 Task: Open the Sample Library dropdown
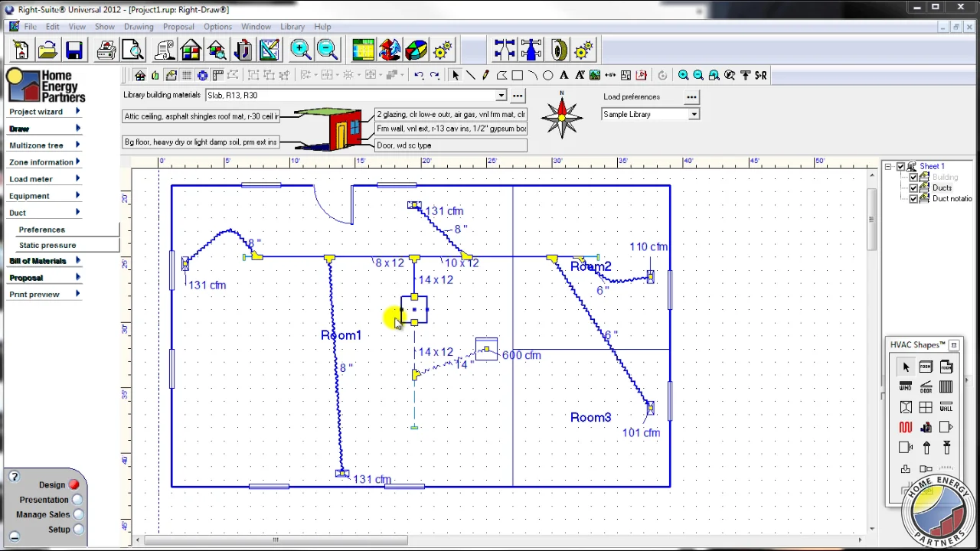pyautogui.click(x=694, y=115)
